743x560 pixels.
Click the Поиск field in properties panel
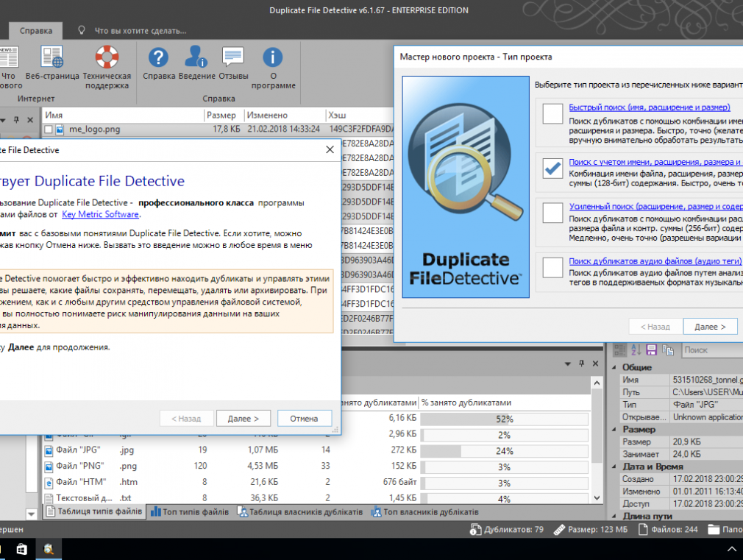click(712, 350)
